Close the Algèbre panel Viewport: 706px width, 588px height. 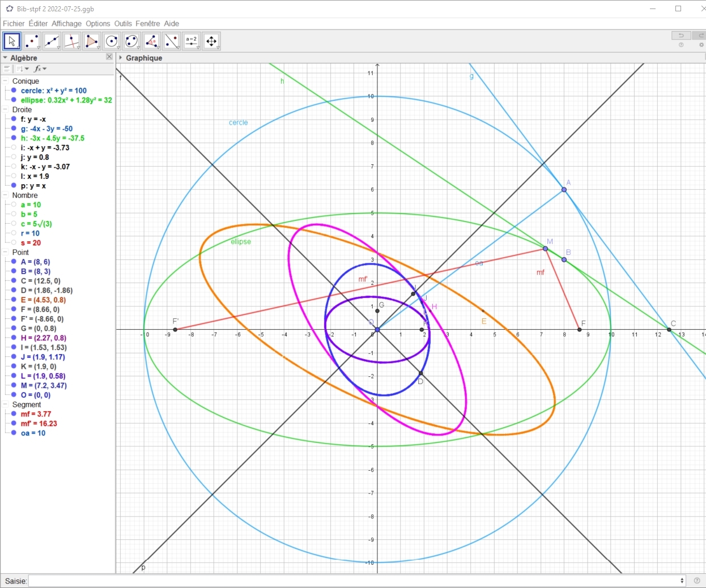(109, 57)
